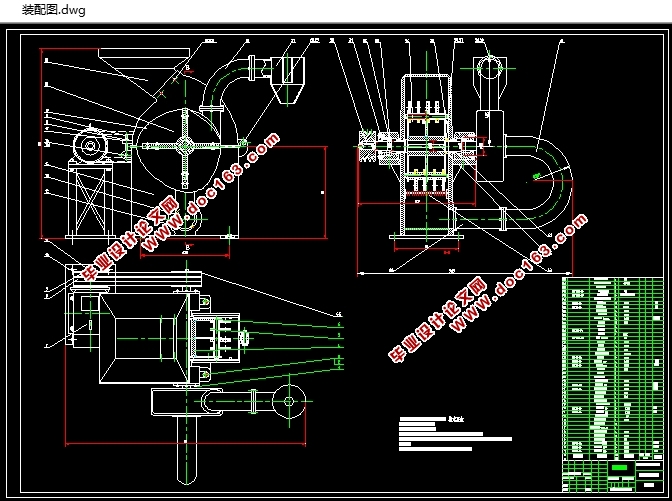Click the green parts list table

point(613,368)
